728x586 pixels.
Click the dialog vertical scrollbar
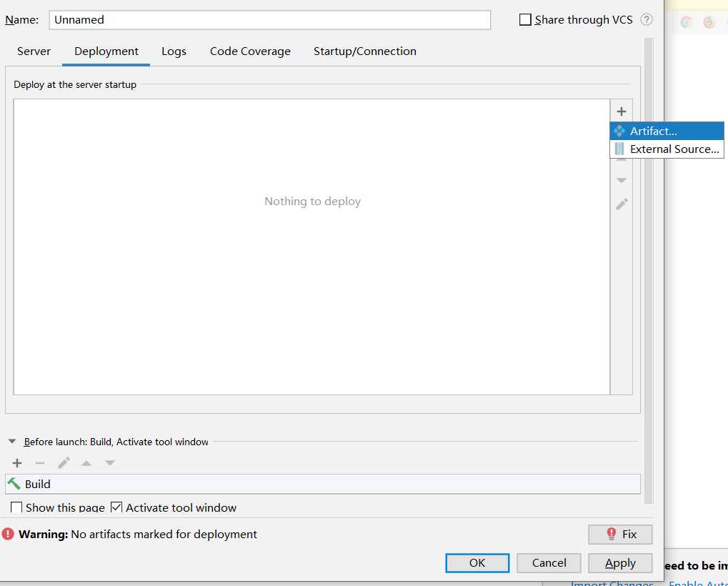[649, 271]
